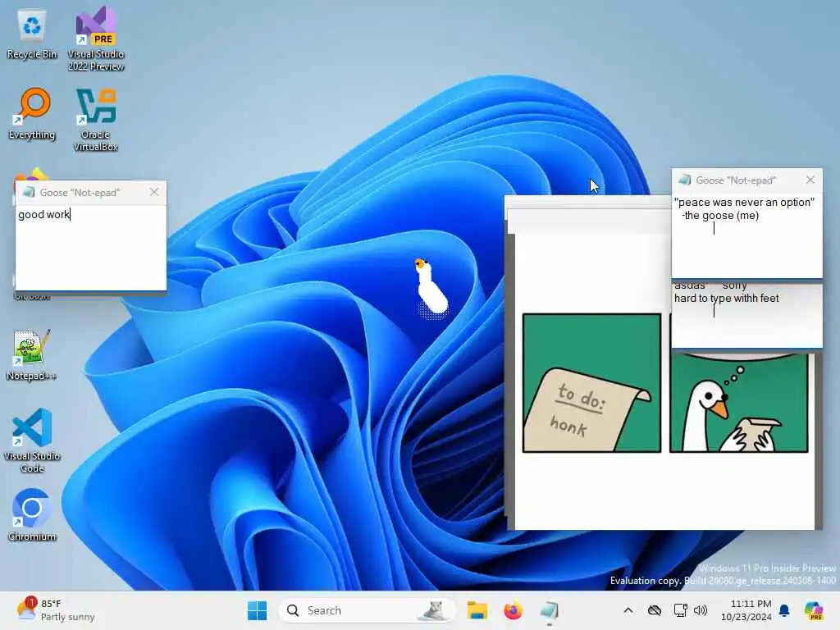The image size is (840, 630).
Task: Open Visual Studio 2022 Preview shortcut
Action: coord(95,39)
